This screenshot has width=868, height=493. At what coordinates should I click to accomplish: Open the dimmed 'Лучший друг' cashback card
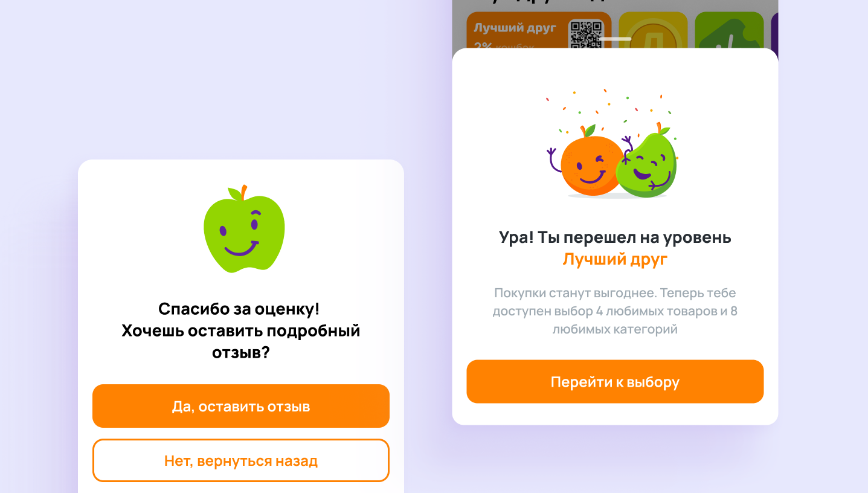539,30
